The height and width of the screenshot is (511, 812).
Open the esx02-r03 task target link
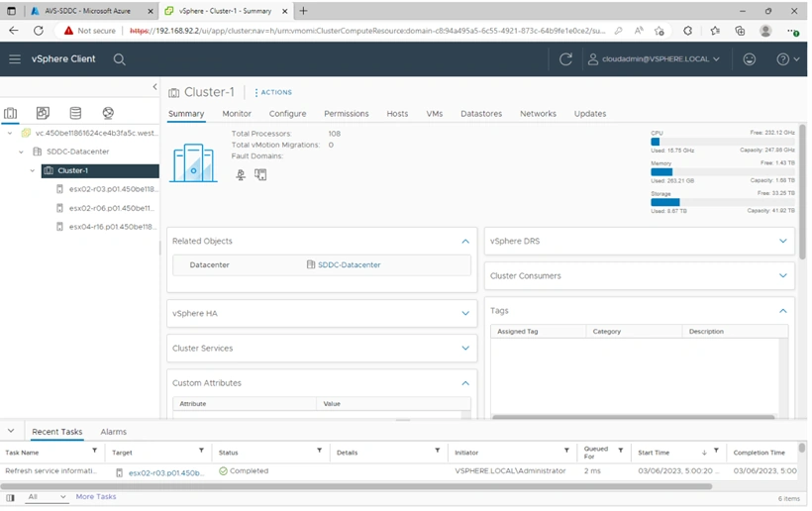(165, 472)
